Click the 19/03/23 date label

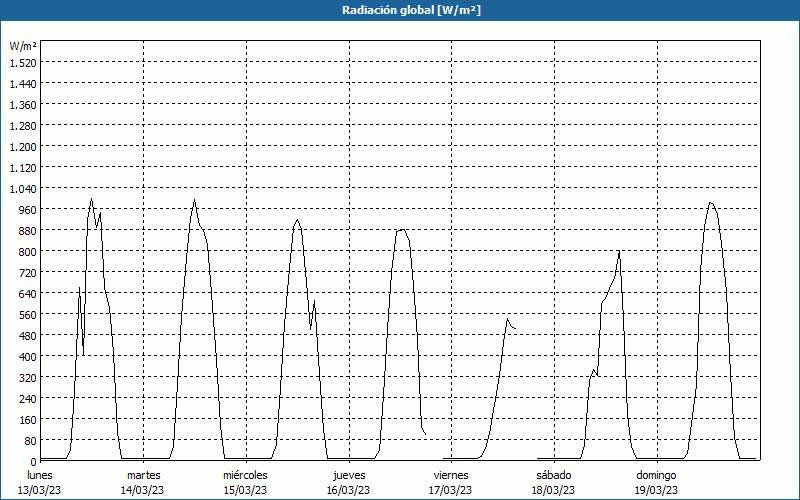click(x=656, y=490)
